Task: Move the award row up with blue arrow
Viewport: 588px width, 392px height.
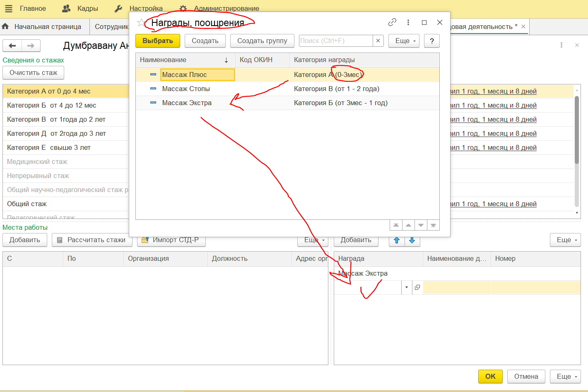Action: pyautogui.click(x=397, y=240)
